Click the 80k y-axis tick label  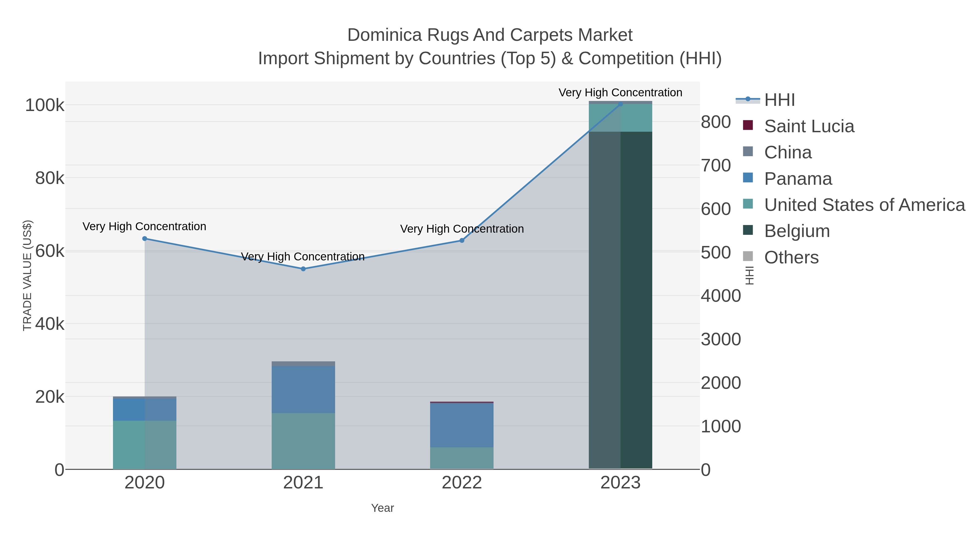[x=50, y=178]
